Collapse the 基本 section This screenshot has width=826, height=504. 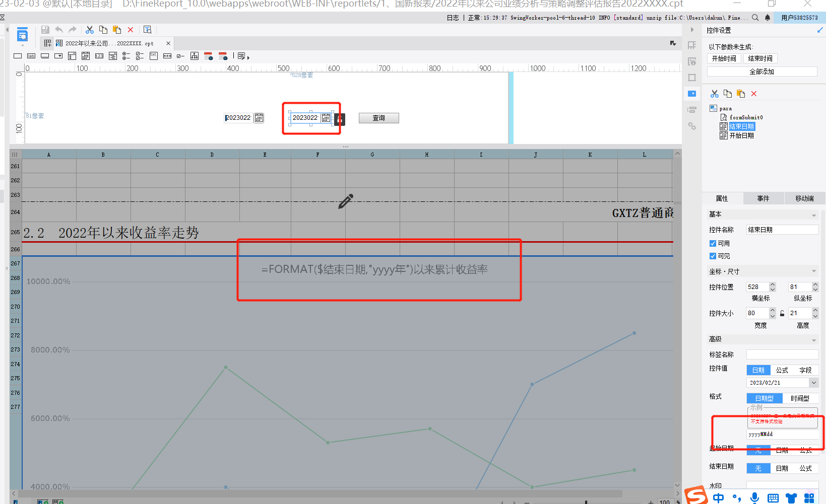(814, 215)
